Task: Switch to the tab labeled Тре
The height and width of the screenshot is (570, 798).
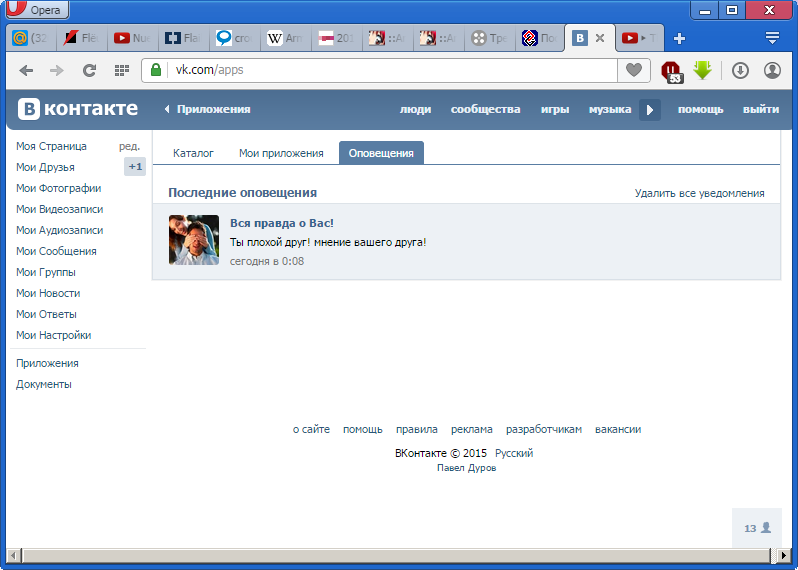Action: 490,38
